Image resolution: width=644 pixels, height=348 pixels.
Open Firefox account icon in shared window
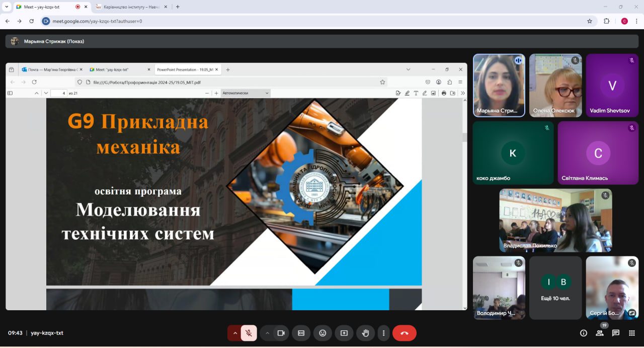click(x=439, y=82)
